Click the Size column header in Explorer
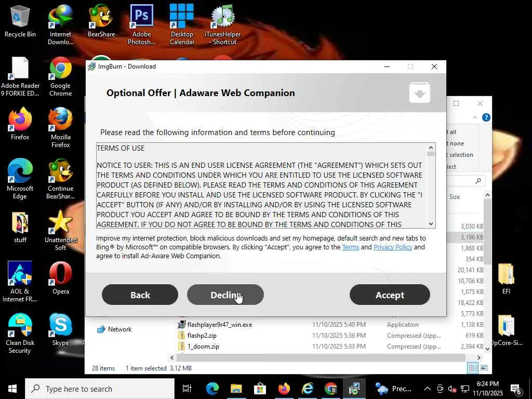This screenshot has height=399, width=532. pos(455,197)
